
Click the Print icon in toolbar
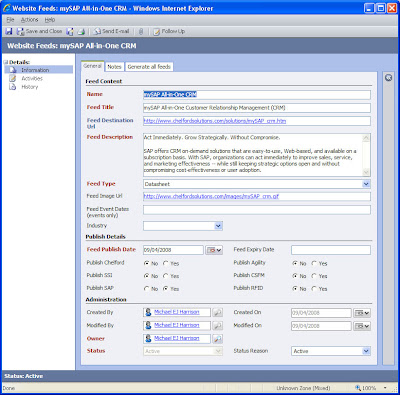point(81,31)
